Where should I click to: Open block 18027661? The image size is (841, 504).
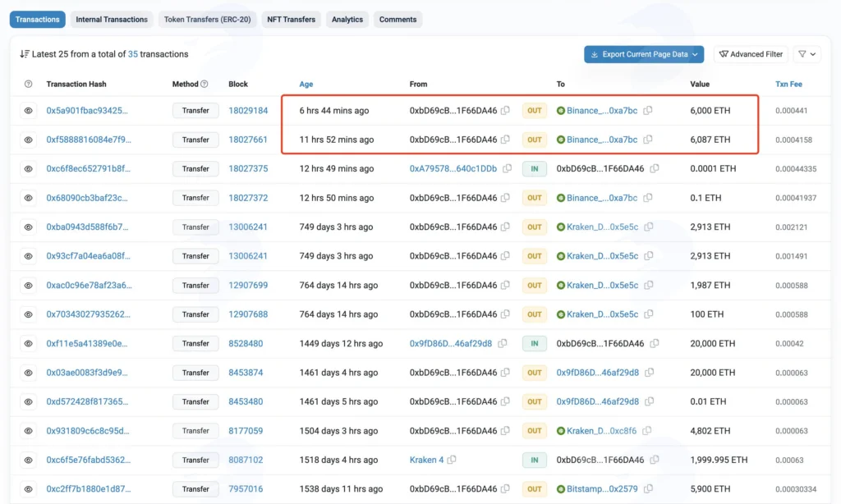(x=248, y=140)
